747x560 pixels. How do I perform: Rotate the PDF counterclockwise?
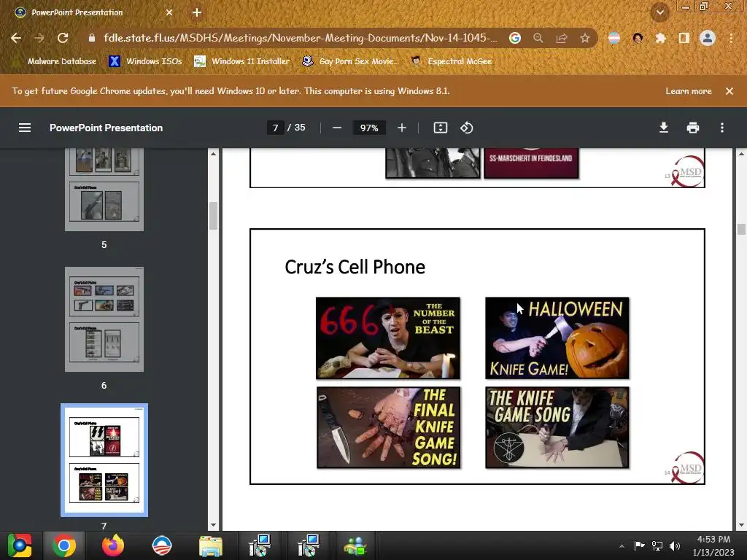click(x=466, y=128)
